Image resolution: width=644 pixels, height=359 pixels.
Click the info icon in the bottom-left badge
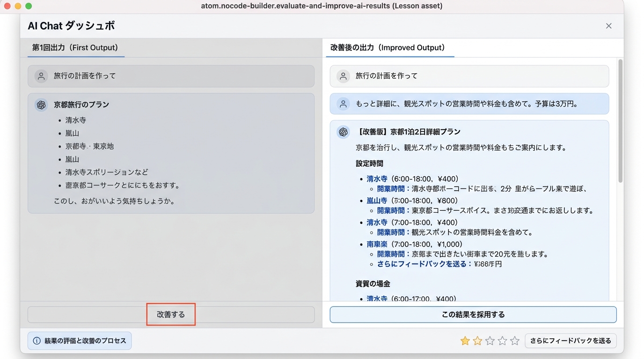click(x=37, y=341)
